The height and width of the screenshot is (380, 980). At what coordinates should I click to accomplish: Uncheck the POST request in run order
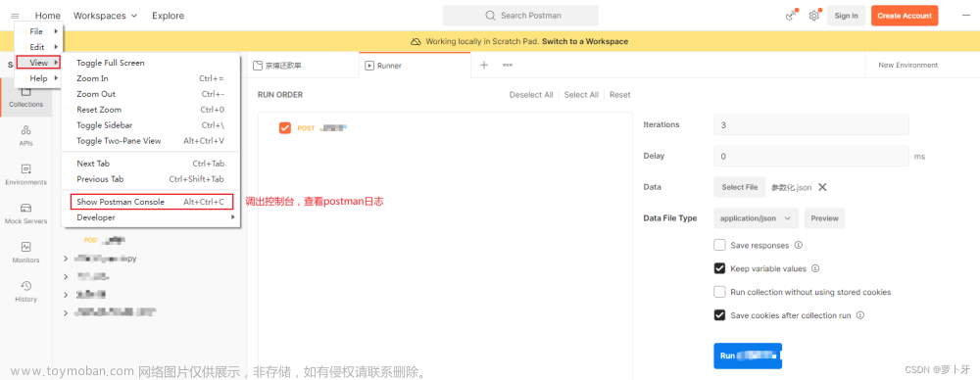285,128
